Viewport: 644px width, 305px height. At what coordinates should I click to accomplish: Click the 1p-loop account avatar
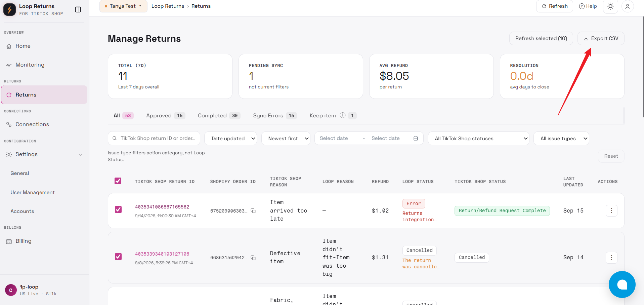pyautogui.click(x=11, y=290)
